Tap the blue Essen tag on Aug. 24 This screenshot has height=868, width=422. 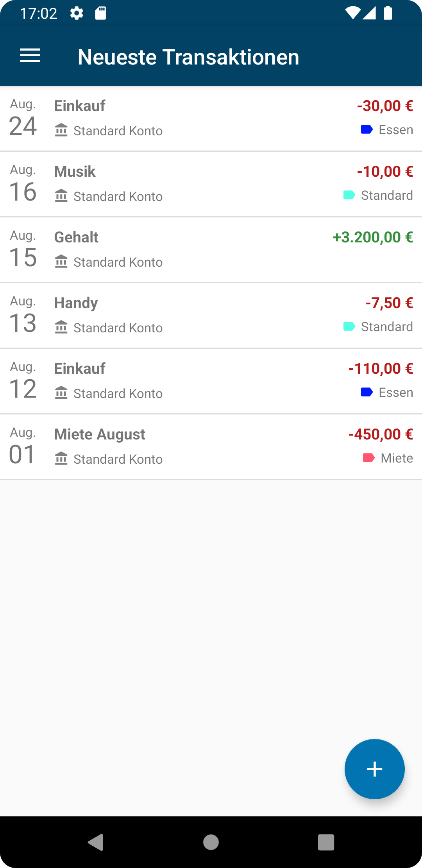pos(367,129)
